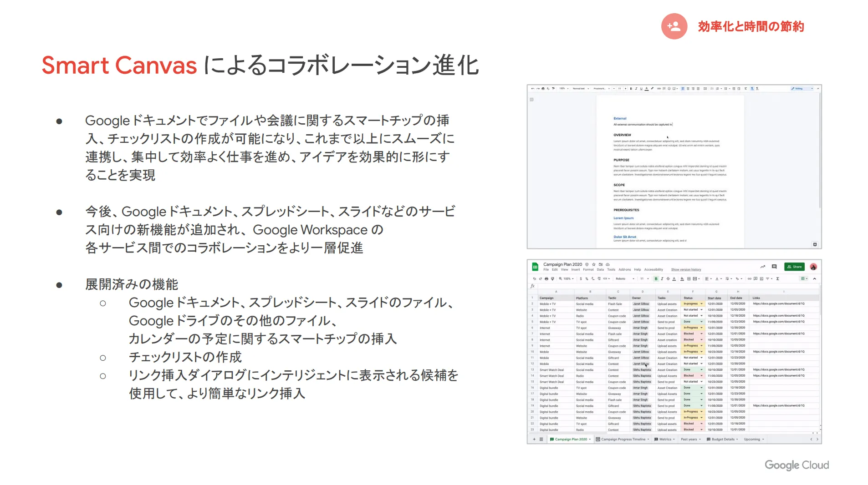This screenshot has height=485, width=868.
Task: Insert a chart using Sheets toolbar chart icon
Action: [x=761, y=278]
